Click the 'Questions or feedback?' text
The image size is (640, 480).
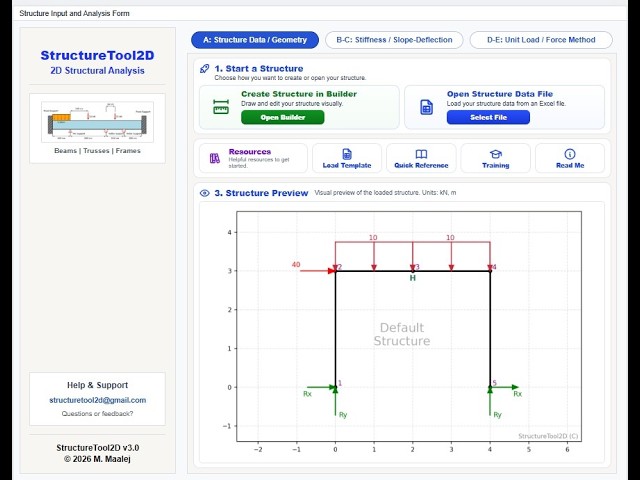tap(97, 413)
